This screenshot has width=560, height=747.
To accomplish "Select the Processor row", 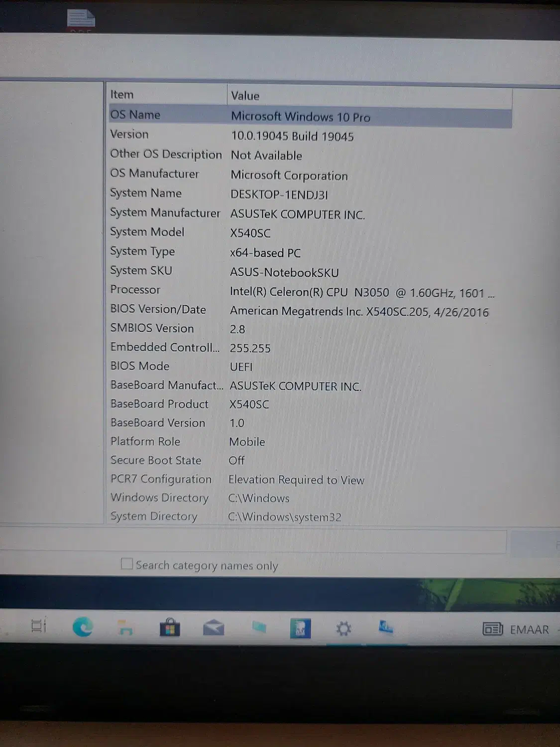I will point(310,291).
